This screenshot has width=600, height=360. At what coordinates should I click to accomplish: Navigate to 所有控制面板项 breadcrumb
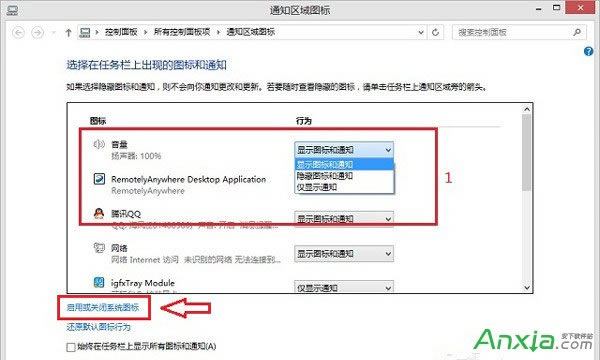[x=182, y=32]
